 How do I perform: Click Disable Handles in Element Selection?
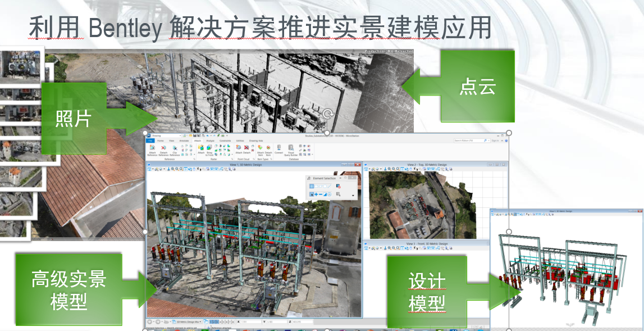click(x=339, y=186)
